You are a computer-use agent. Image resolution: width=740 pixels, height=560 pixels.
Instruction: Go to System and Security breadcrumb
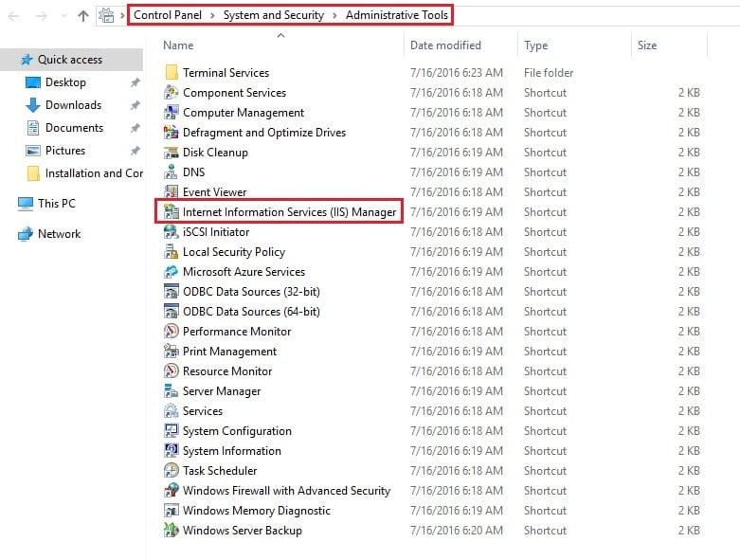pyautogui.click(x=274, y=15)
